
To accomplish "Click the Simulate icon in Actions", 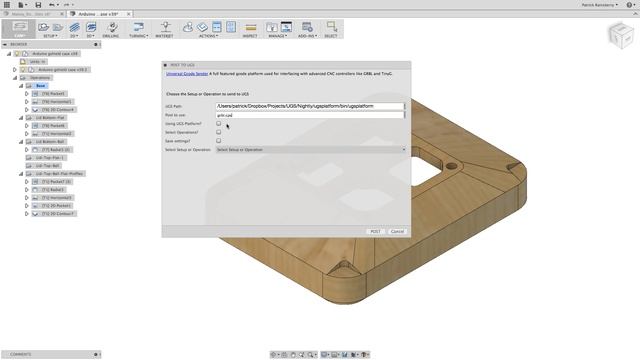I will (x=188, y=27).
